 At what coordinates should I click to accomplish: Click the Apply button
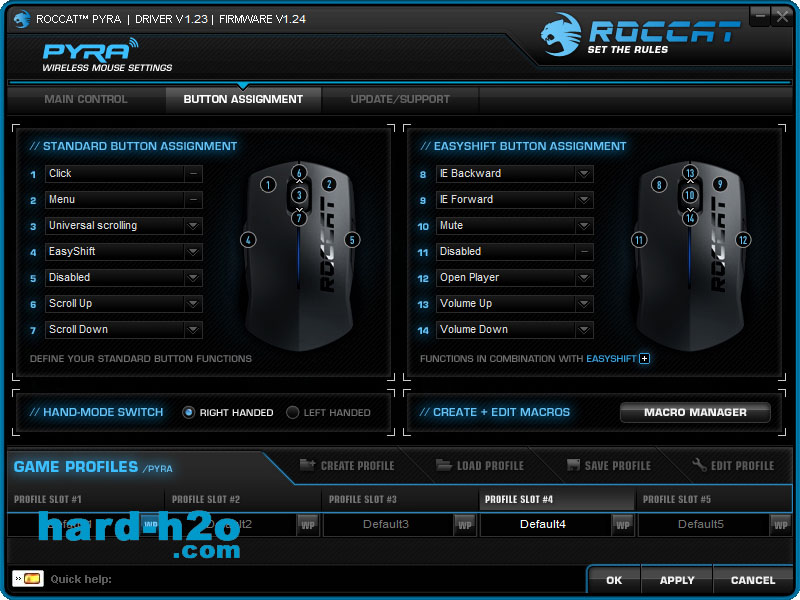677,580
